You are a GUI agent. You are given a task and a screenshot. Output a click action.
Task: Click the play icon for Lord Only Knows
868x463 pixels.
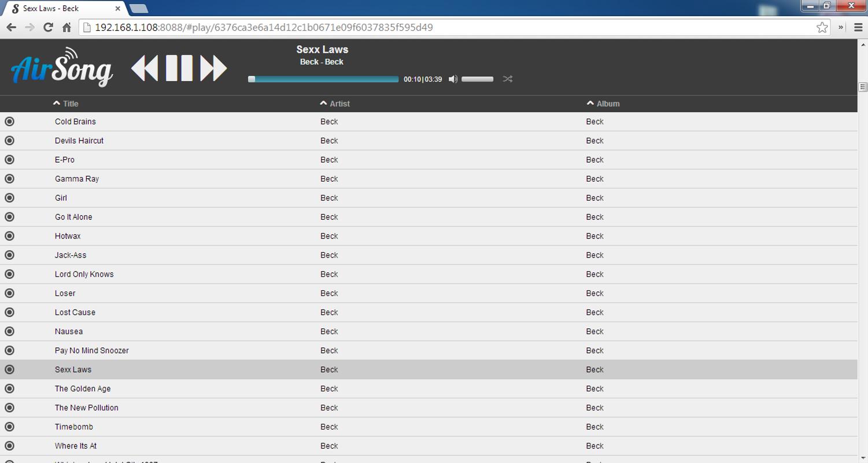pos(9,274)
